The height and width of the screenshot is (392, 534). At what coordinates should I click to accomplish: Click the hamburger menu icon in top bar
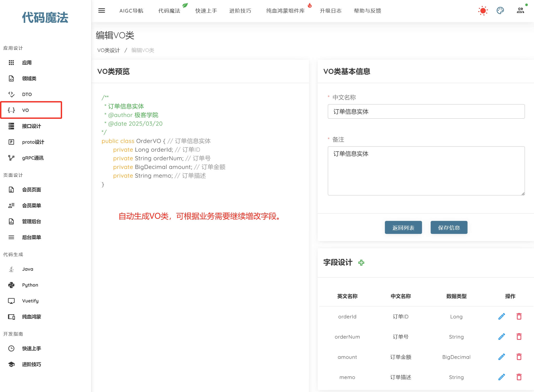(101, 11)
